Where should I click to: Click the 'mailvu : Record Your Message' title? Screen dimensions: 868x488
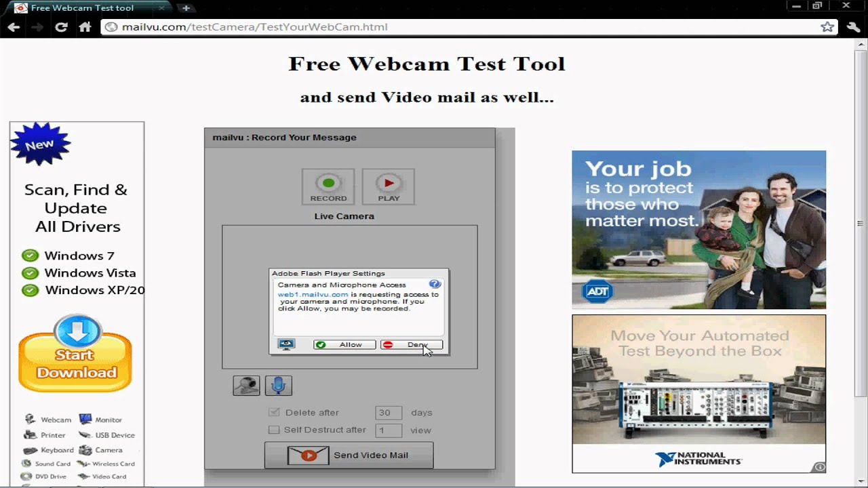tap(285, 138)
